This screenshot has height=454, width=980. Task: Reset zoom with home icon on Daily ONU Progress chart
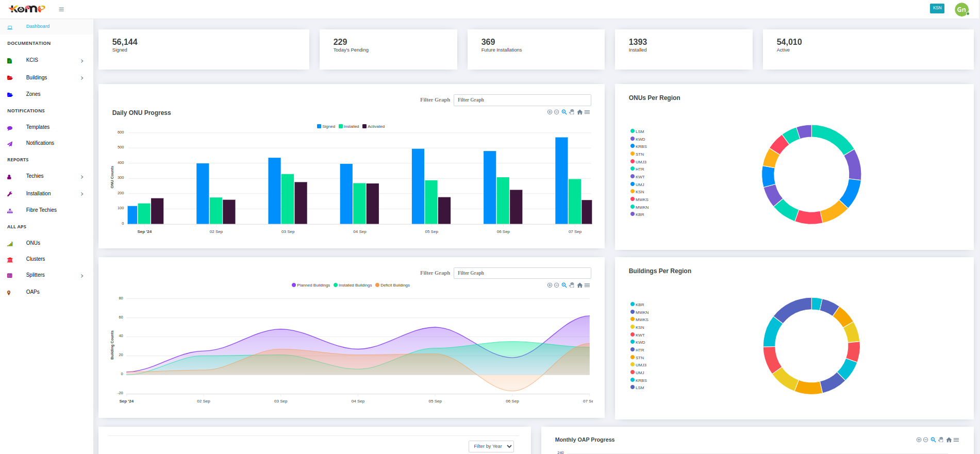point(579,112)
